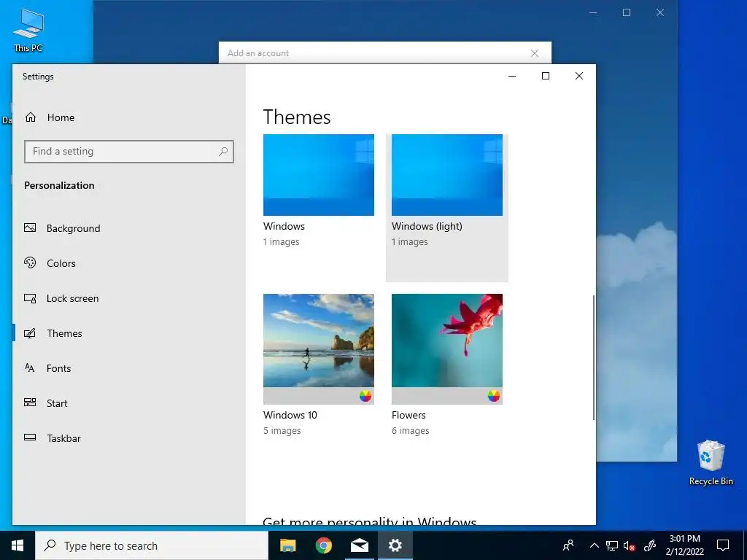The width and height of the screenshot is (747, 560).
Task: Close the background window behind Settings
Action: click(659, 12)
